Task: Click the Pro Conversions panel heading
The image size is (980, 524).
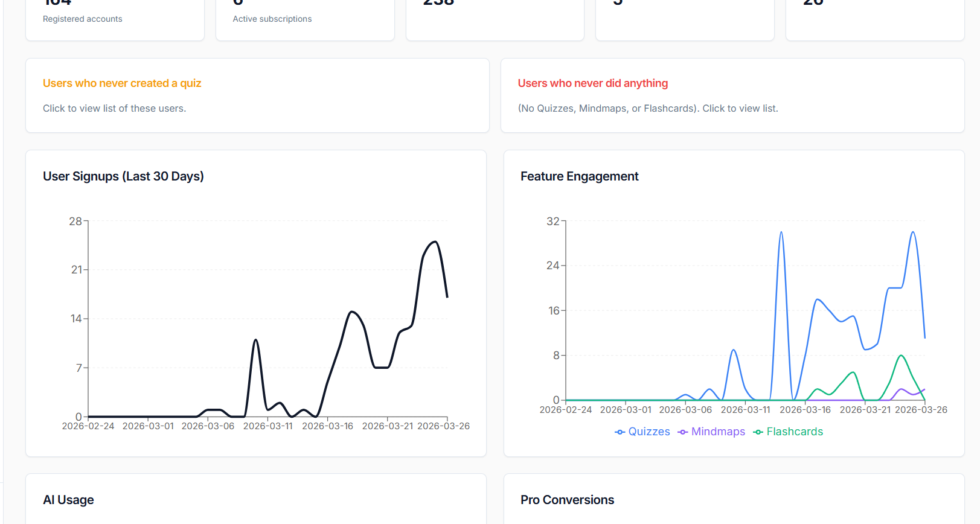Action: pos(567,500)
